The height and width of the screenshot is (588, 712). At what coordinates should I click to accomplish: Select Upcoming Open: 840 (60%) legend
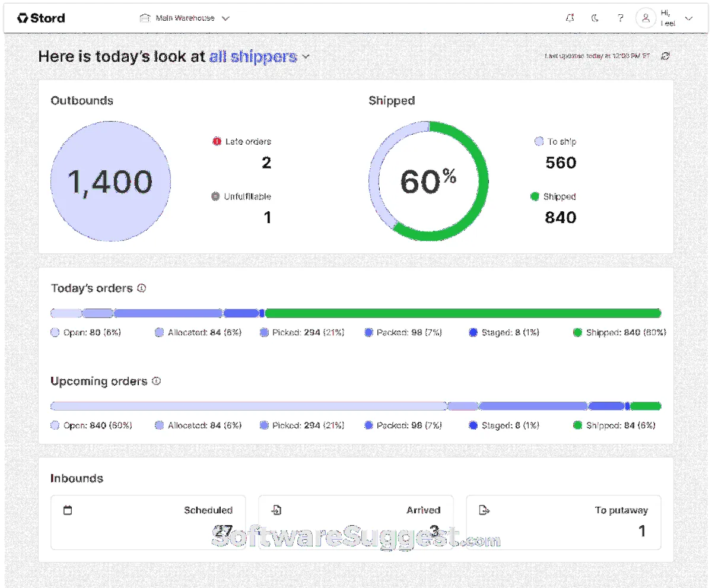[91, 425]
